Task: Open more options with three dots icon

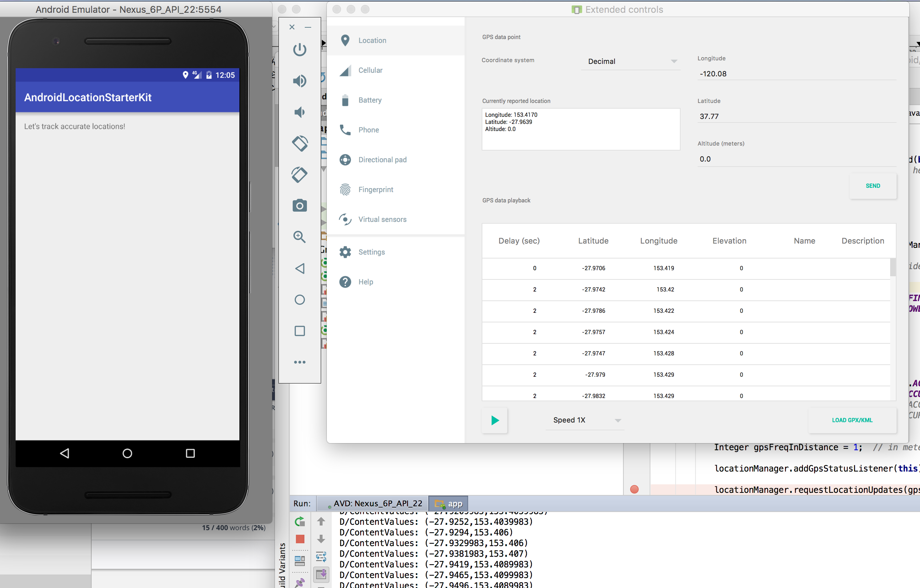Action: 299,362
